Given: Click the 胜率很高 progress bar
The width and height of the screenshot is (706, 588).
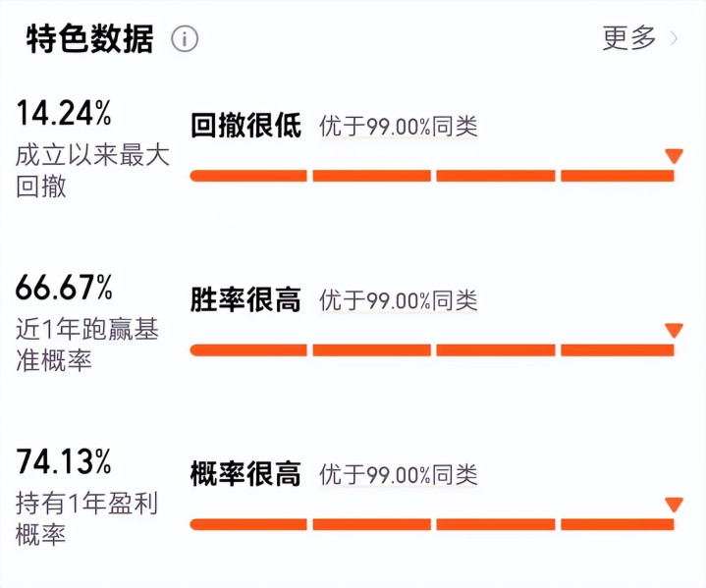Looking at the screenshot, I should 431,349.
